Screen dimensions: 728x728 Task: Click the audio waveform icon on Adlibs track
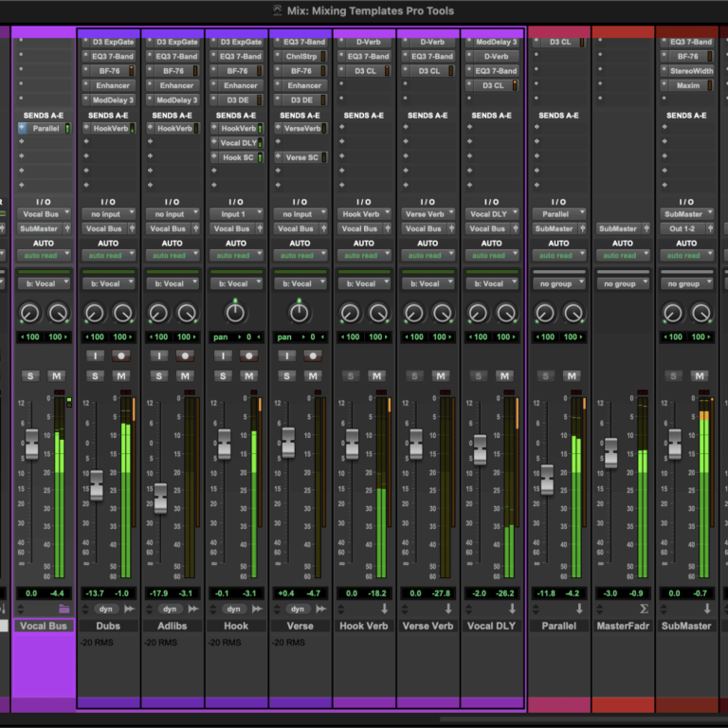tap(193, 609)
